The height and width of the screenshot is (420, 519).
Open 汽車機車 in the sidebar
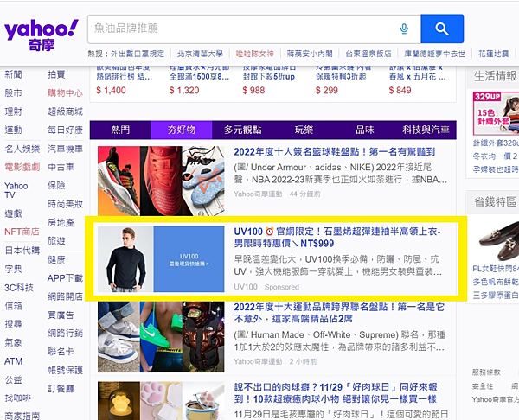pos(65,149)
